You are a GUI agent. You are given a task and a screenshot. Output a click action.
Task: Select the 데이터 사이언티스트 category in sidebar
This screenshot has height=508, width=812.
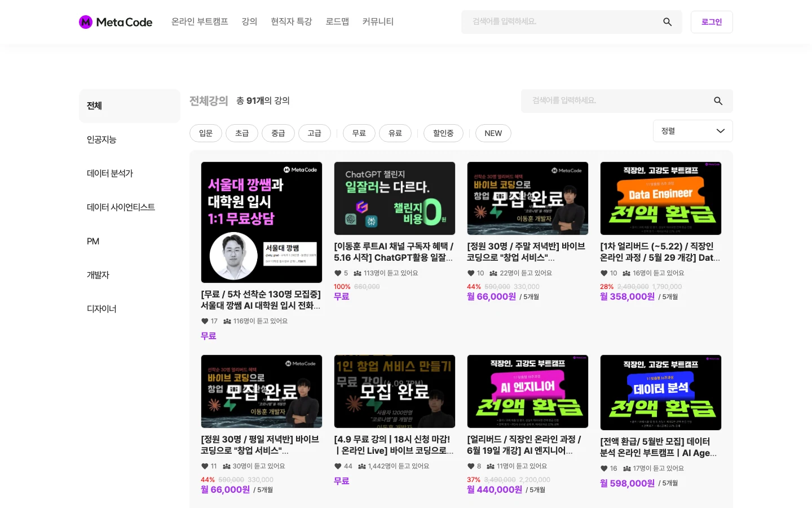pyautogui.click(x=130, y=207)
